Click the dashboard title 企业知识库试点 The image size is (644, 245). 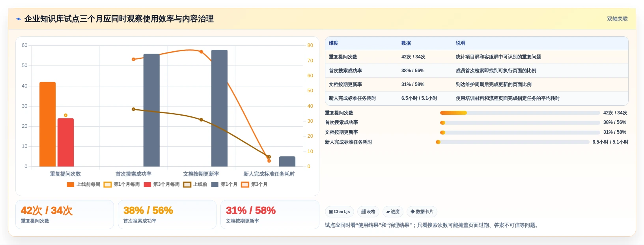(119, 19)
